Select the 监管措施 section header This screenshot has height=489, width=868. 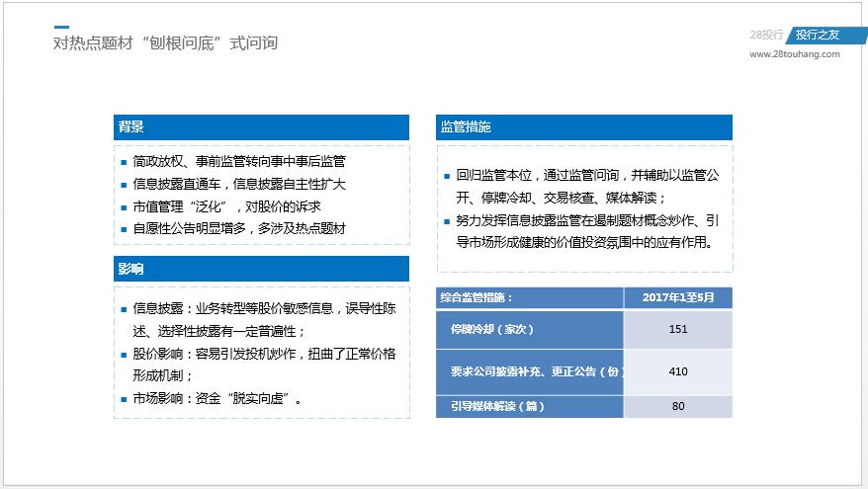tap(584, 127)
